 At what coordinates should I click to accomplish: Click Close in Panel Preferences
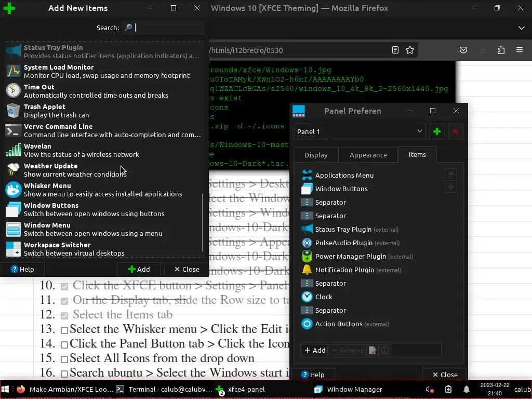[445, 375]
